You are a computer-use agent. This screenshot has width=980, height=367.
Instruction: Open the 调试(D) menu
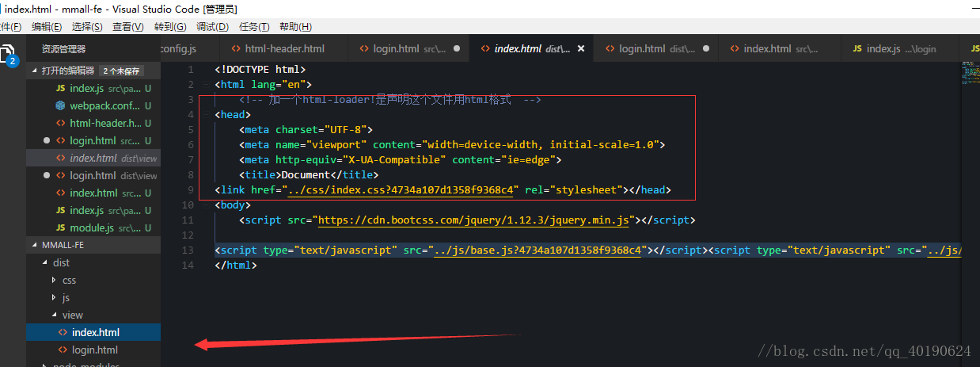pos(212,27)
